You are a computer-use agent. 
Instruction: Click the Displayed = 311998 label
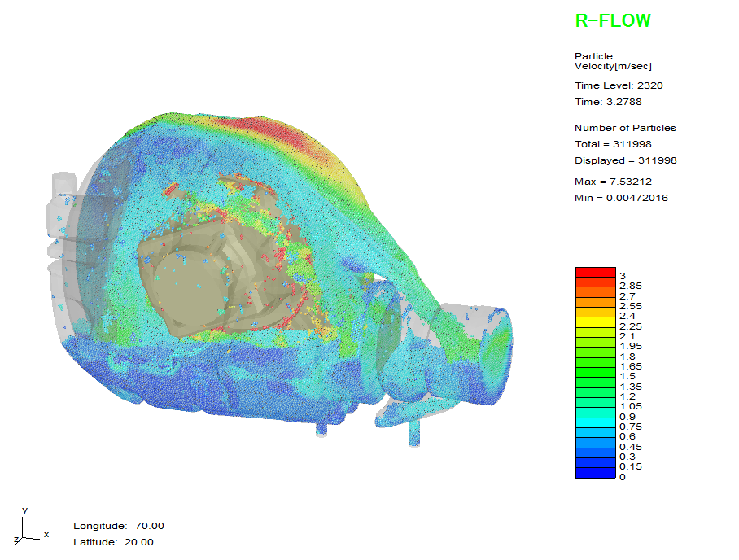pyautogui.click(x=625, y=160)
